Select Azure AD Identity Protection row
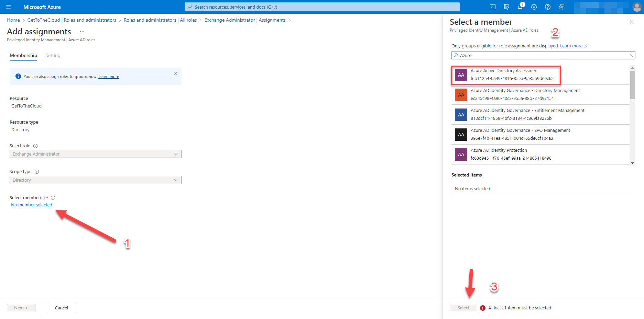The image size is (644, 319). [541, 155]
